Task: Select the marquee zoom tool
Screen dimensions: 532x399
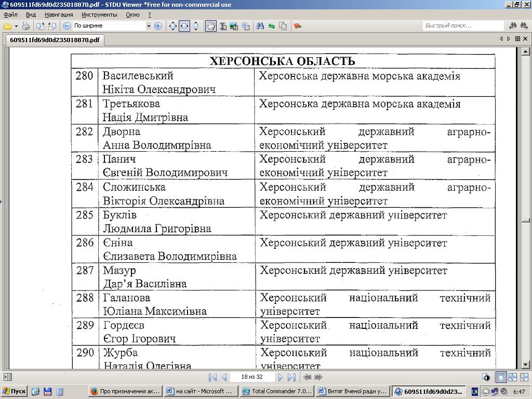Action: click(246, 26)
